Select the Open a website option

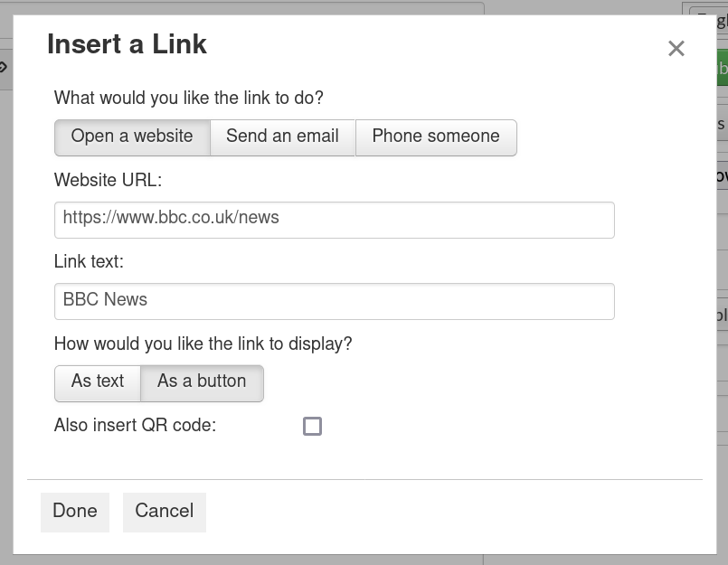tap(132, 137)
